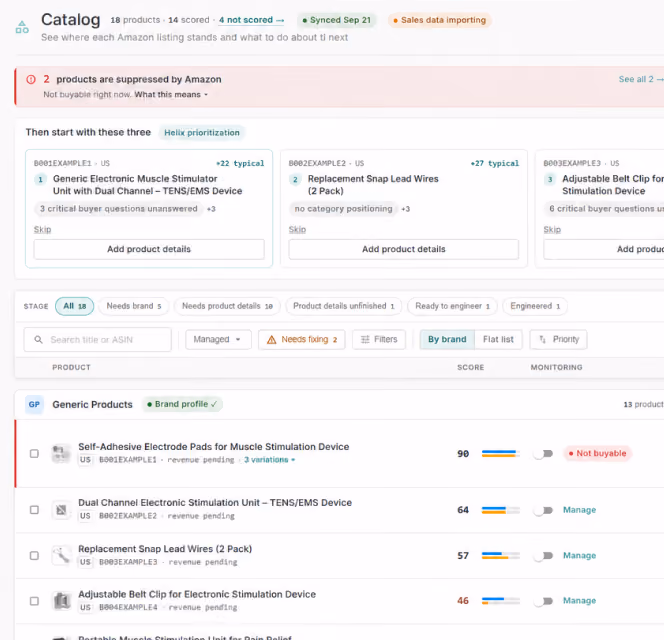The width and height of the screenshot is (664, 640).
Task: Click the sliders icon on Filters button
Action: (365, 339)
